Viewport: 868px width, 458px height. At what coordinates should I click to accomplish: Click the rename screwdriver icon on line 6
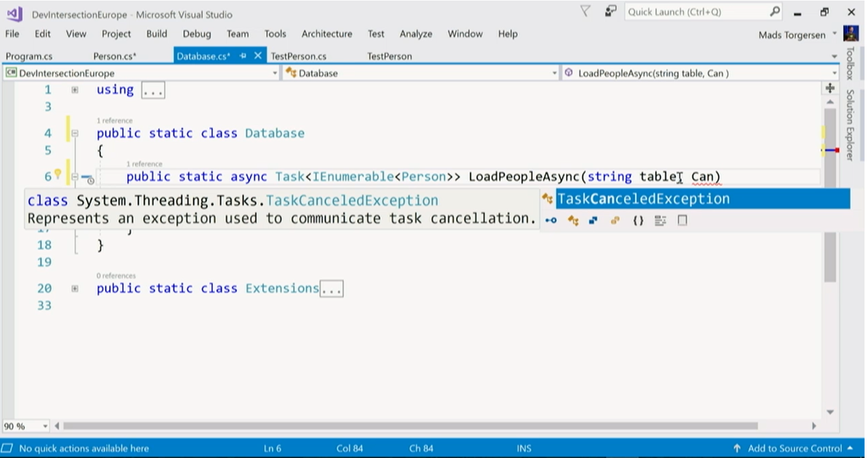pos(87,178)
